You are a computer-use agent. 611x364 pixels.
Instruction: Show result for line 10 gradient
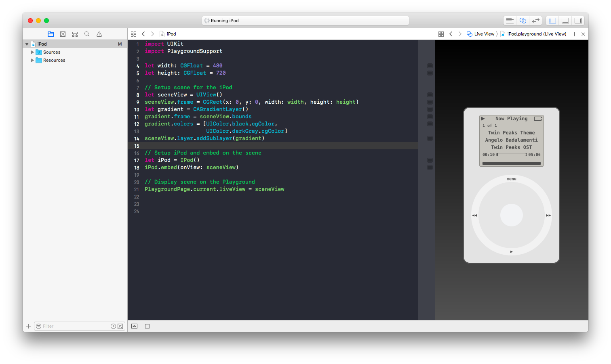point(430,109)
